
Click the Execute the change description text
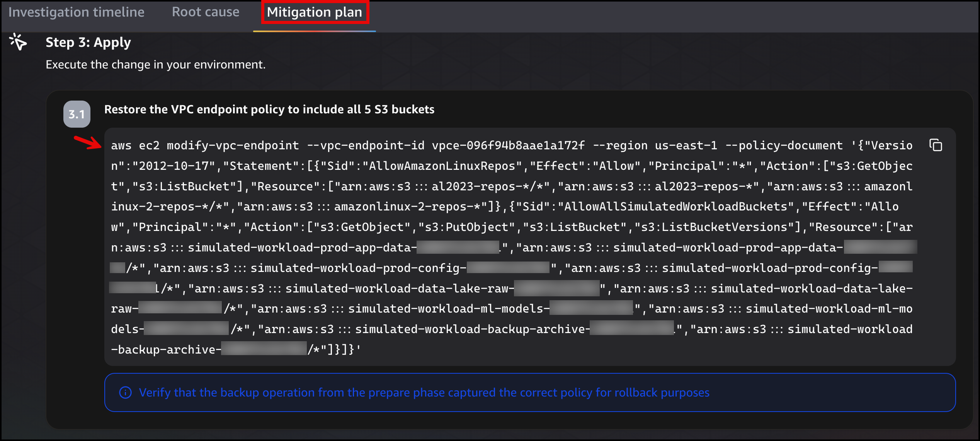[156, 64]
